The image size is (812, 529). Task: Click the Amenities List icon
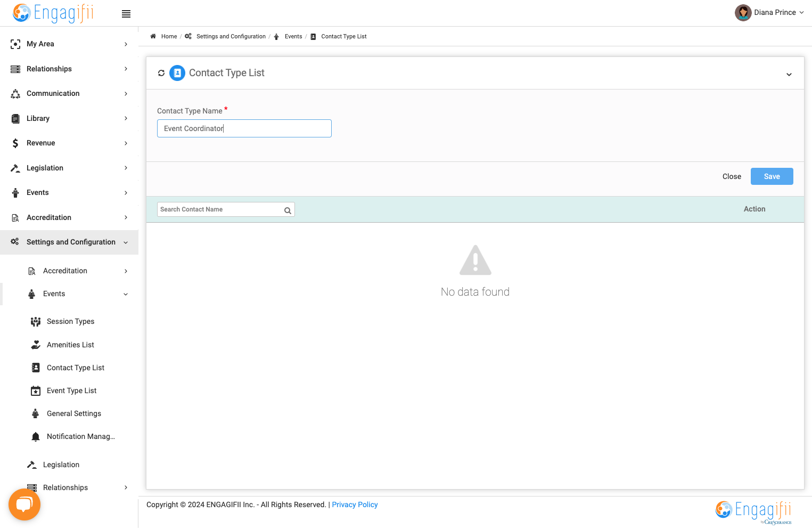[x=36, y=345]
